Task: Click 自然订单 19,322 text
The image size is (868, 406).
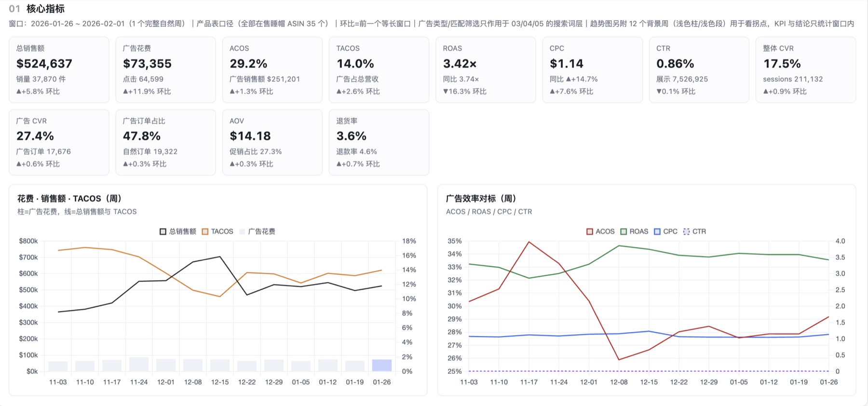Action: [150, 151]
